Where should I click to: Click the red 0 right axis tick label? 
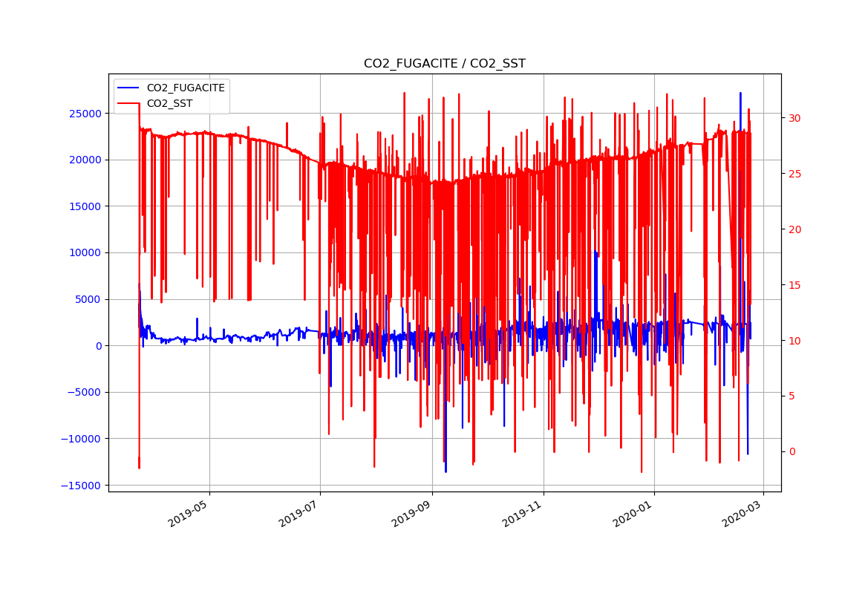coord(792,451)
